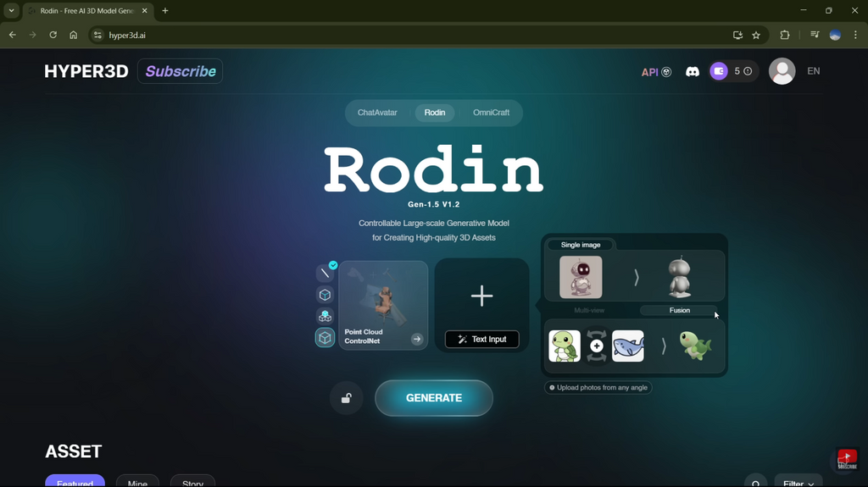Screen dimensions: 868x487
Task: Click the GENERATE button
Action: click(x=434, y=398)
